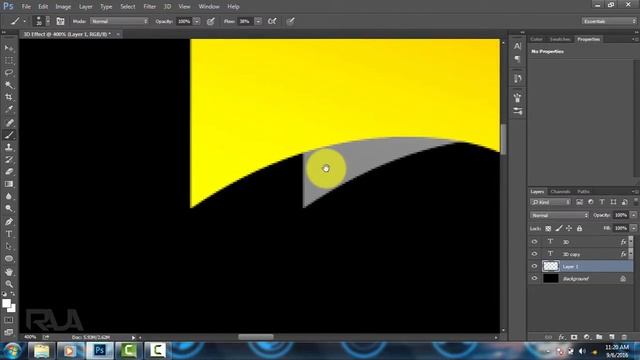Select the Eraser tool
The width and height of the screenshot is (640, 360).
(9, 172)
